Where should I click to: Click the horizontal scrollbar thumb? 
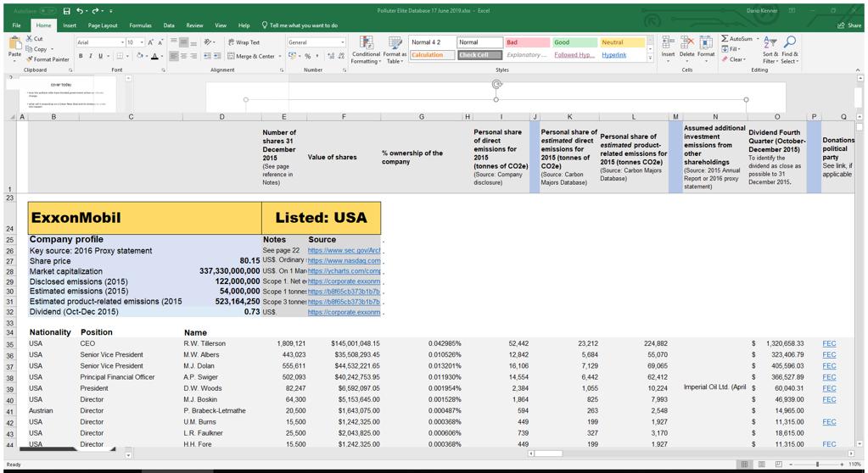[548, 454]
